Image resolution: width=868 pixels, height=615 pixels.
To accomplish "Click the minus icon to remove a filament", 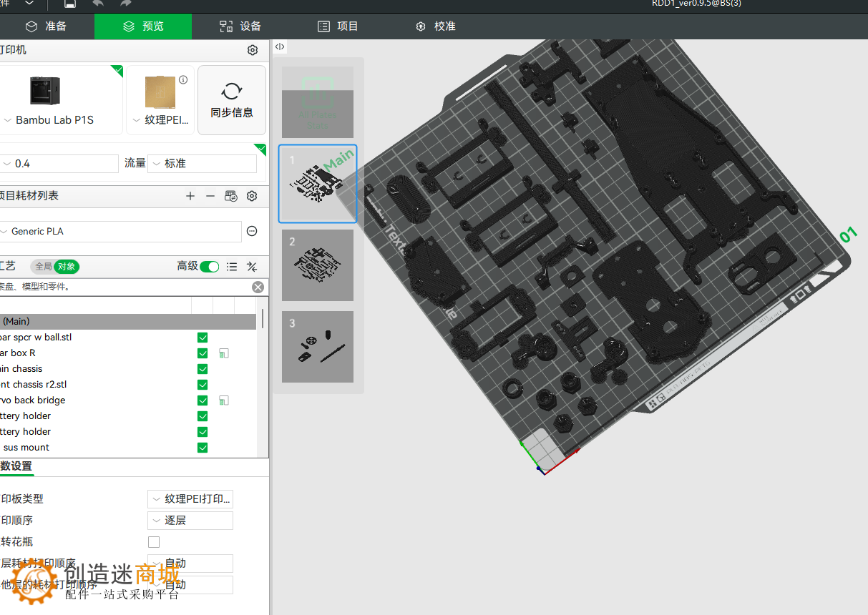I will [x=210, y=195].
